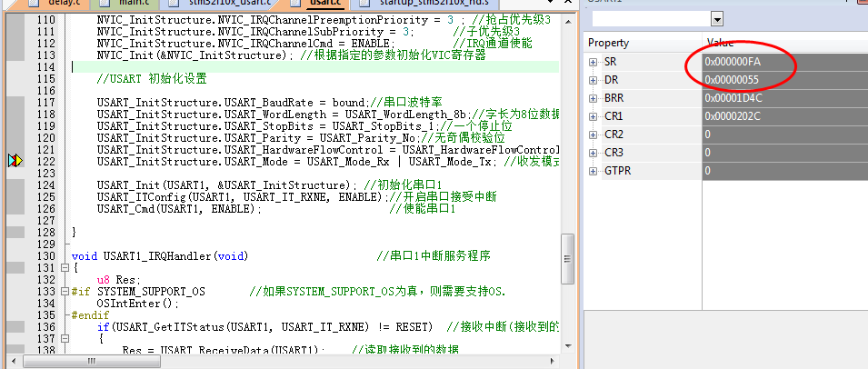The width and height of the screenshot is (868, 369).
Task: Click line number 126 in the gutter
Action: click(45, 208)
